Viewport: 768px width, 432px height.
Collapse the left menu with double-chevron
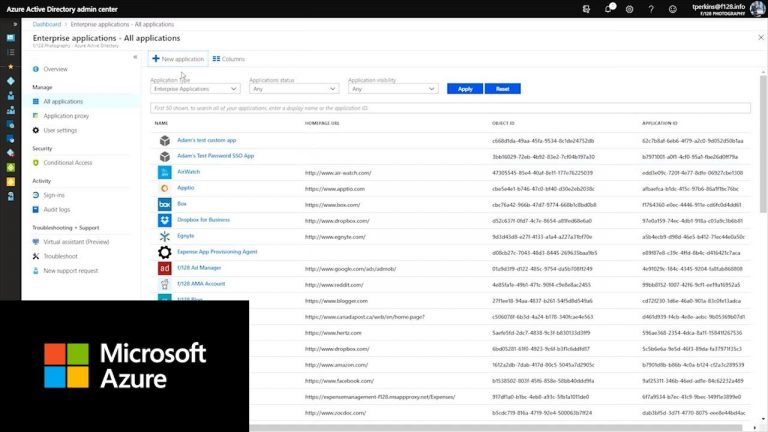tap(135, 57)
